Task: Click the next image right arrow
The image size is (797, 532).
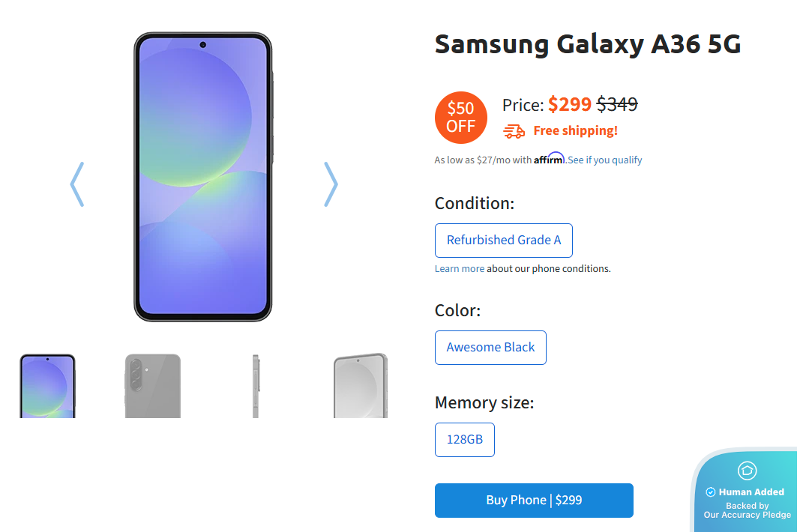Action: [x=331, y=184]
